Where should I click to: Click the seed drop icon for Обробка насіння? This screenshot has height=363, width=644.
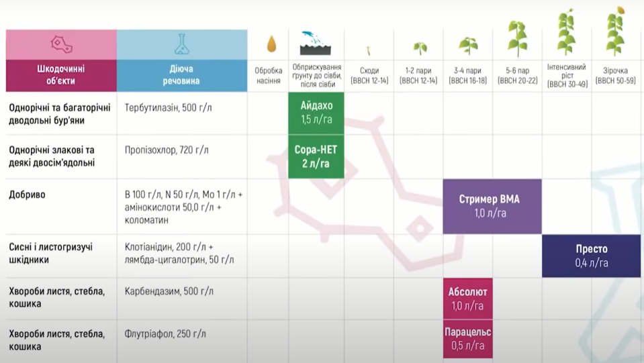point(271,44)
